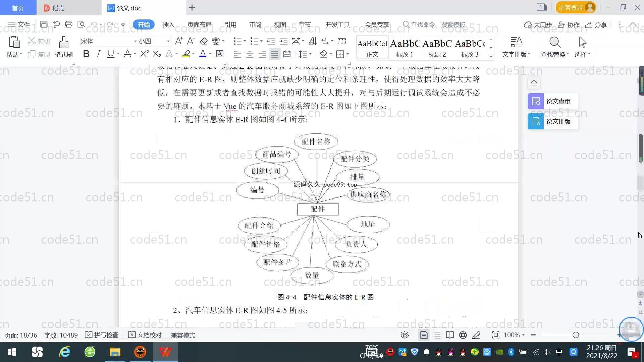Clear formatting with eraser icon
The image size is (644, 362).
tap(204, 41)
